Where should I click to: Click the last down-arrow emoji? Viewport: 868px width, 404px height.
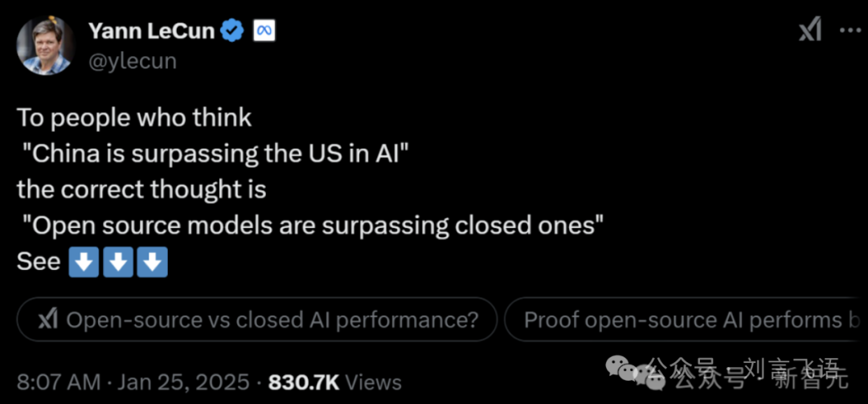(x=152, y=263)
